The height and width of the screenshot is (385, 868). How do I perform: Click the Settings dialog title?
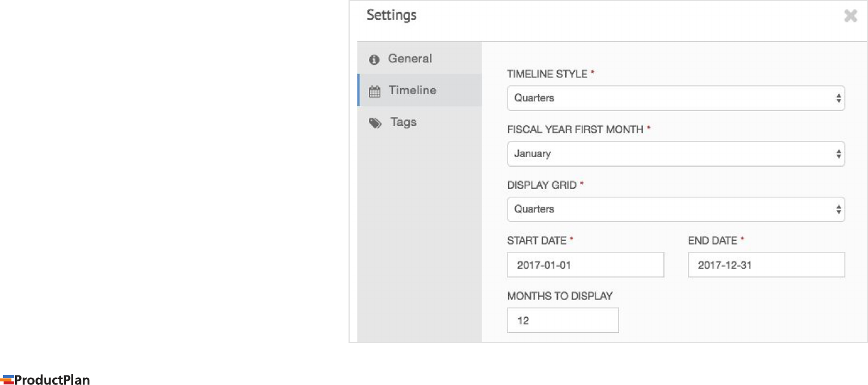(392, 16)
